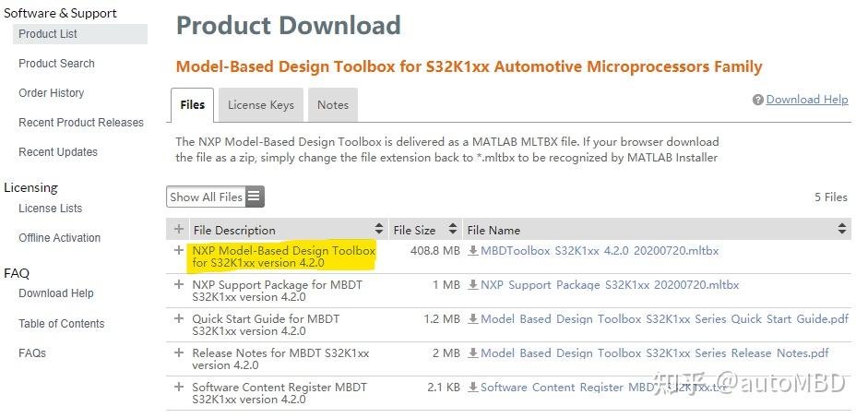Image resolution: width=868 pixels, height=418 pixels.
Task: Click the hamburger icon beside Show All Files
Action: point(254,197)
